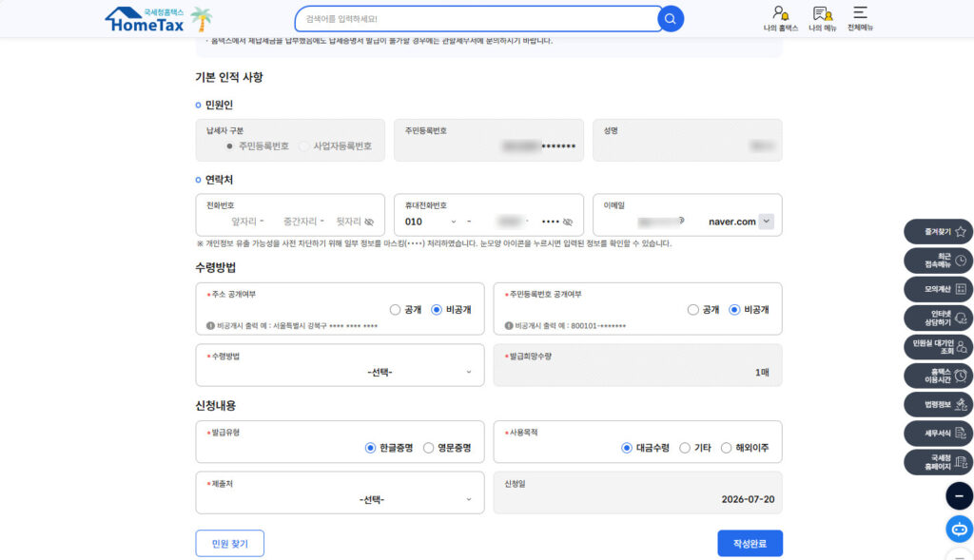Viewport: 974px width, 560px height.
Task: Open 인터넷 상담하기 side shortcut
Action: click(x=939, y=318)
